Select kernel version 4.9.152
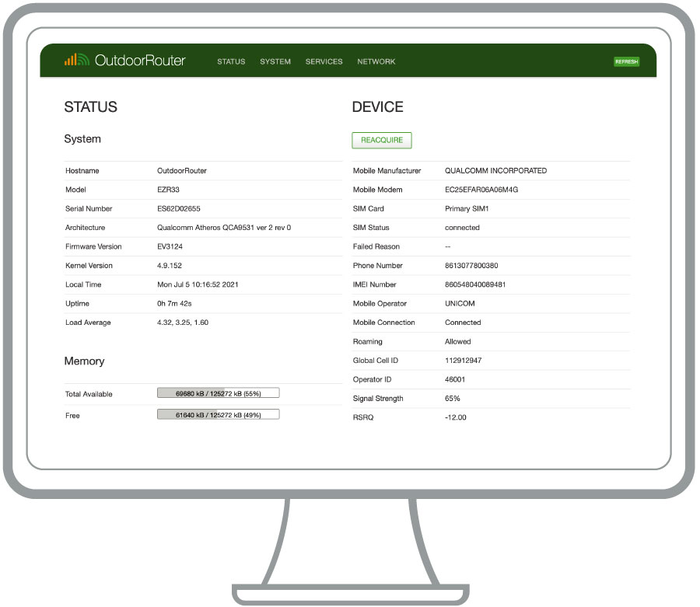This screenshot has width=700, height=607. point(170,265)
